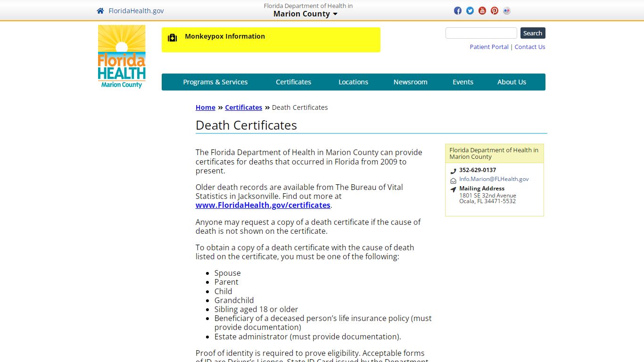Click the 'Parent' list item
Screen dimensions: 644x362
(226, 282)
